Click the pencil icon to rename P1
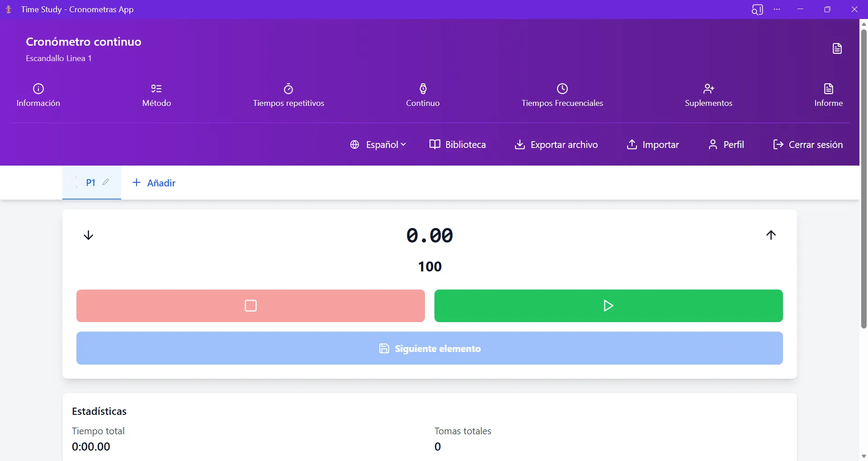The width and height of the screenshot is (868, 461). pyautogui.click(x=106, y=182)
